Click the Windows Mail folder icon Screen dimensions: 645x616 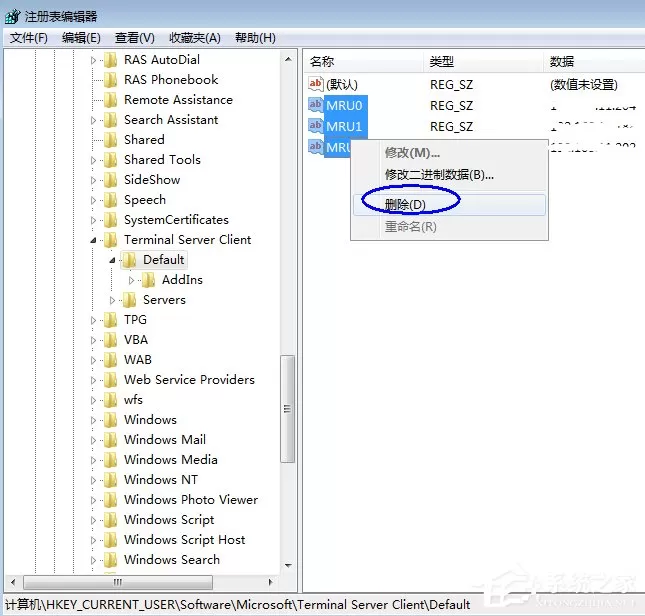(x=110, y=440)
